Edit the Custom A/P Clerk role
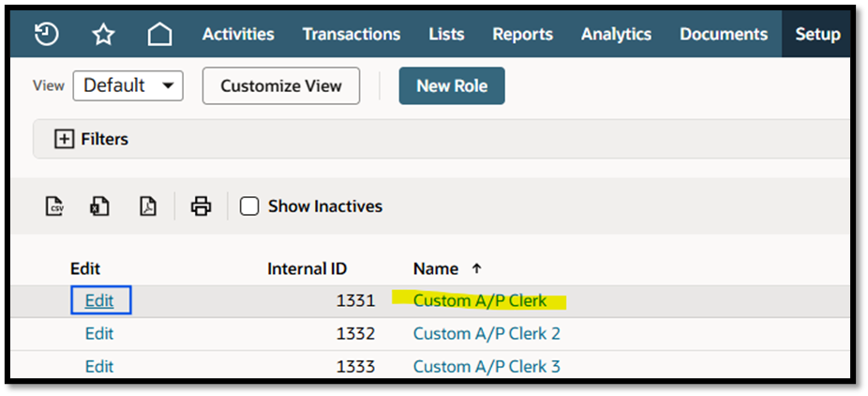 100,301
